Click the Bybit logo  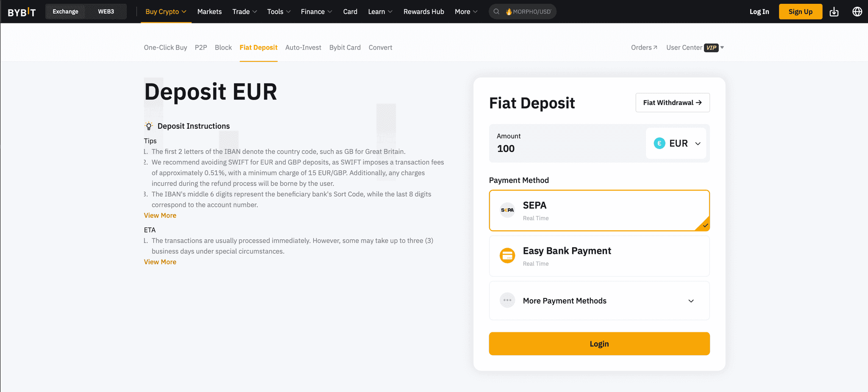pyautogui.click(x=21, y=11)
